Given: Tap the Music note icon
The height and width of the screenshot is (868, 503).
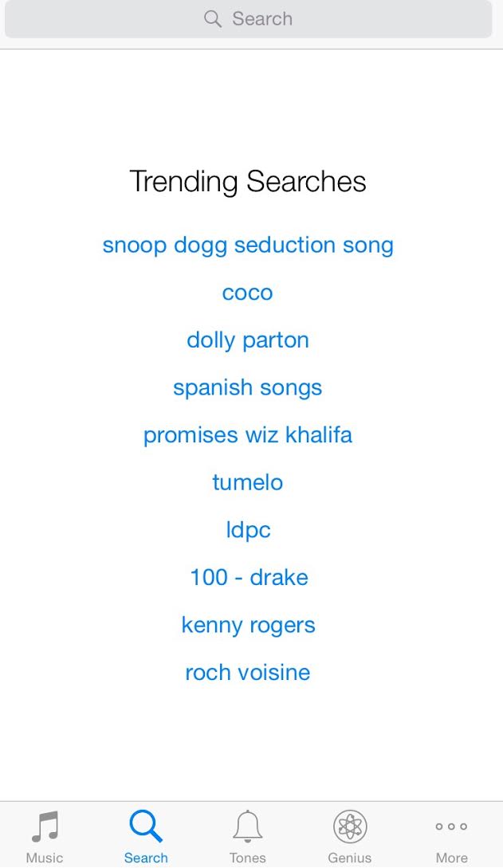Looking at the screenshot, I should tap(45, 826).
